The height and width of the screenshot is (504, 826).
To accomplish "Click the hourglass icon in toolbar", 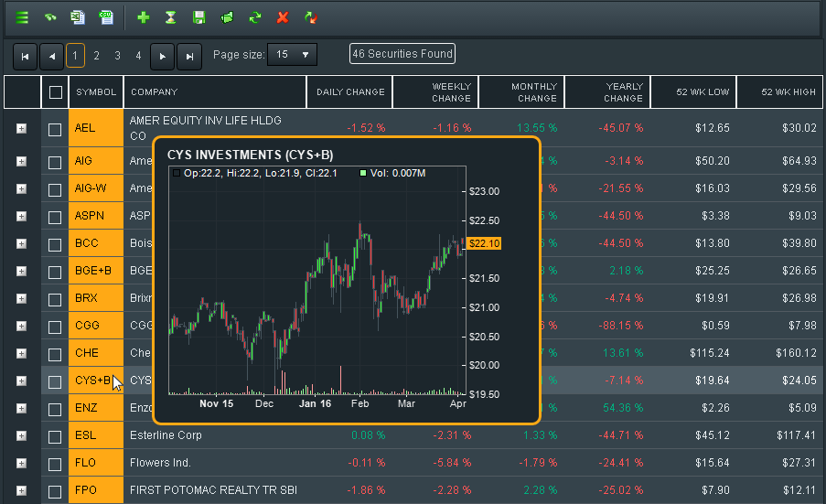I will pyautogui.click(x=170, y=17).
